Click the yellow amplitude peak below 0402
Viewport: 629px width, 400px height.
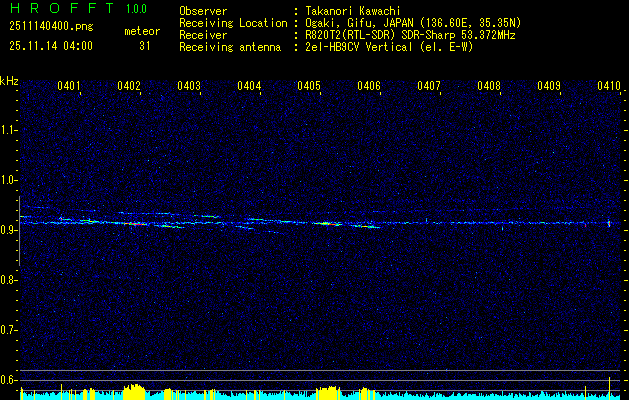click(132, 390)
